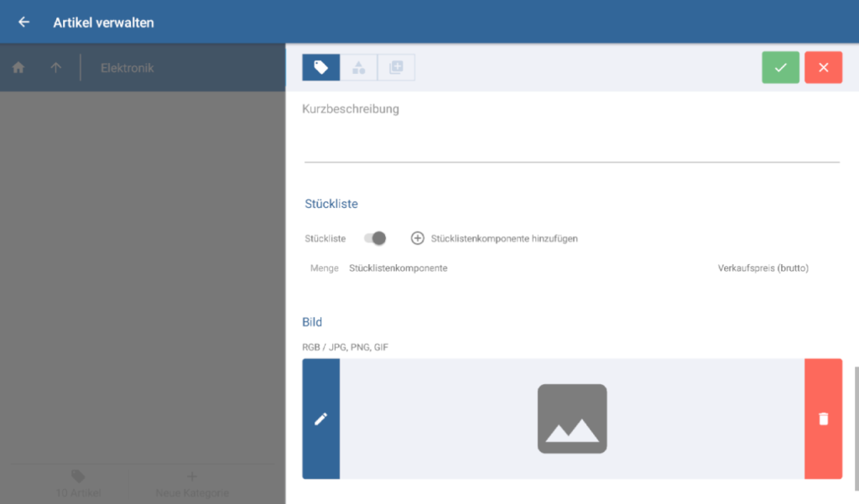Click the image placeholder thumbnail

click(571, 418)
